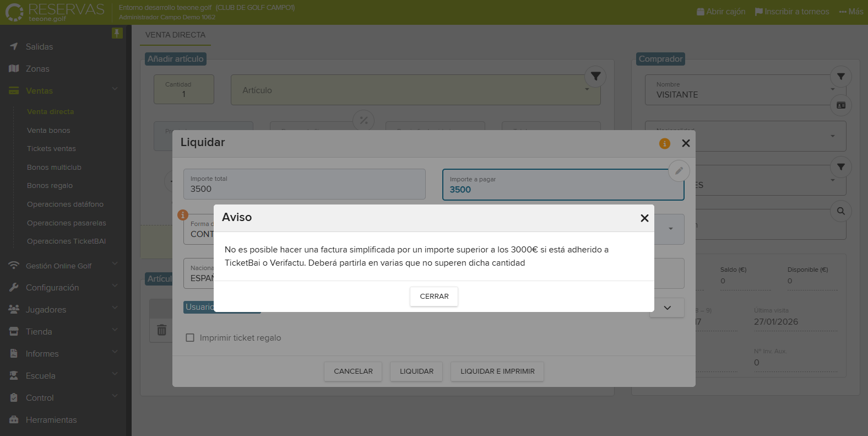Click the ID card icon under Comprador
The height and width of the screenshot is (436, 868).
click(840, 105)
